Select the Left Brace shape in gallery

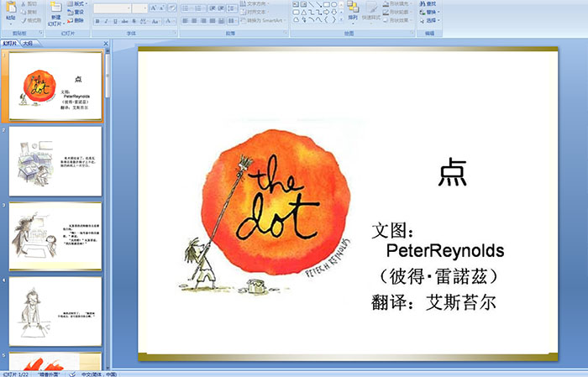326,20
